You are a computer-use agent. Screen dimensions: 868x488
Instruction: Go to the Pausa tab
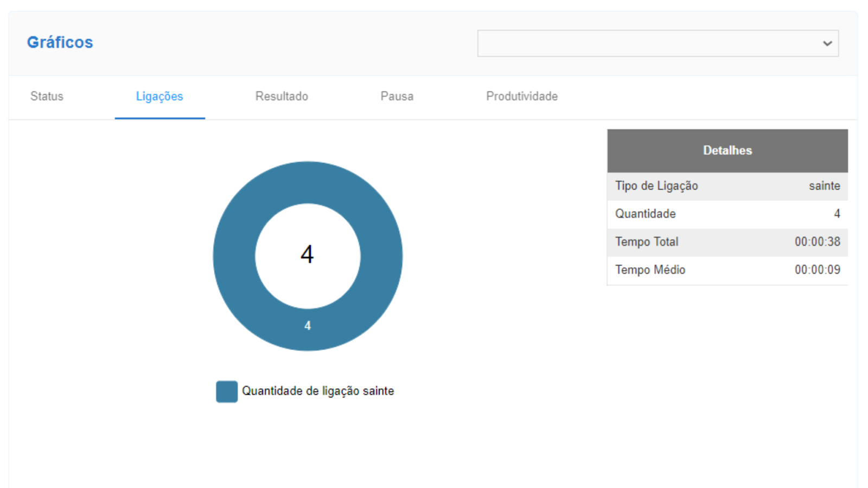[x=397, y=97]
